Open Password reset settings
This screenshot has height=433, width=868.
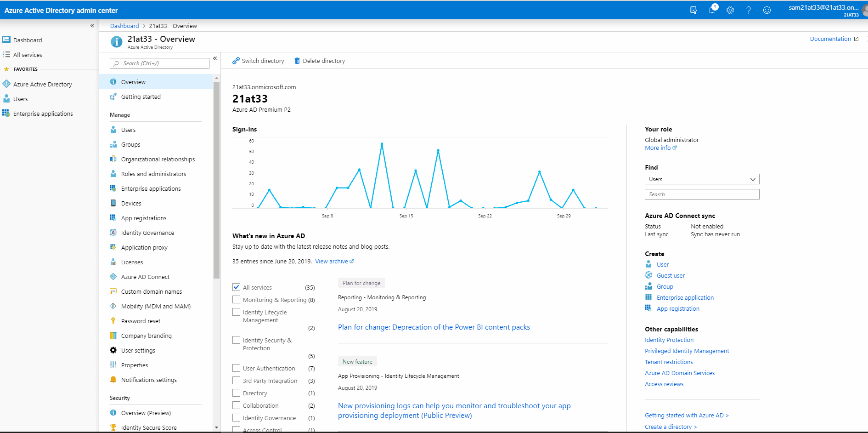pos(141,321)
